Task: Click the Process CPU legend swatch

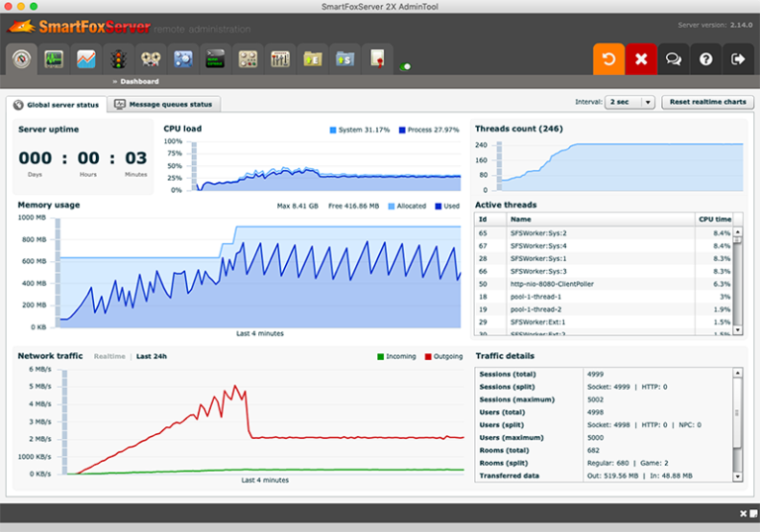Action: (x=402, y=130)
